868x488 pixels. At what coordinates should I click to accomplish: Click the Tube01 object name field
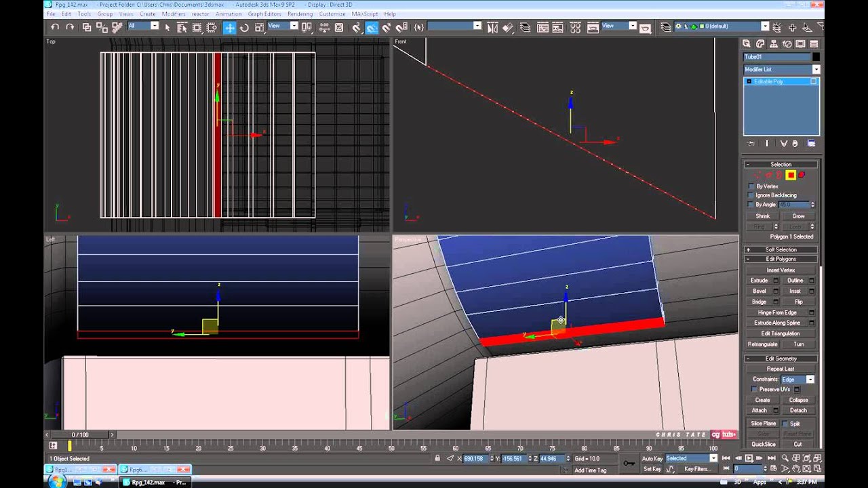(x=777, y=57)
